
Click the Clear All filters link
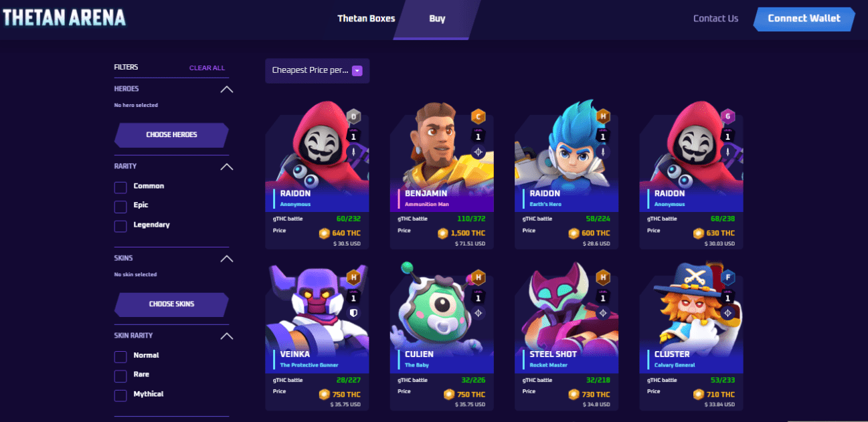point(207,68)
